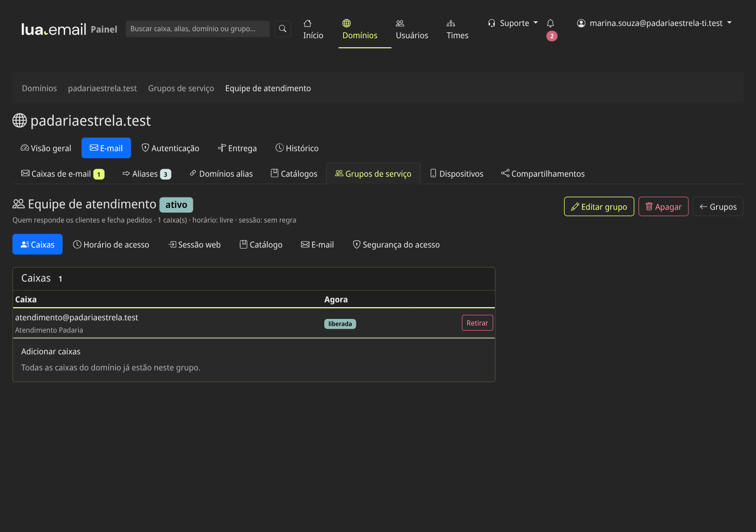756x532 pixels.
Task: Switch to Horário de acesso tab
Action: click(111, 245)
